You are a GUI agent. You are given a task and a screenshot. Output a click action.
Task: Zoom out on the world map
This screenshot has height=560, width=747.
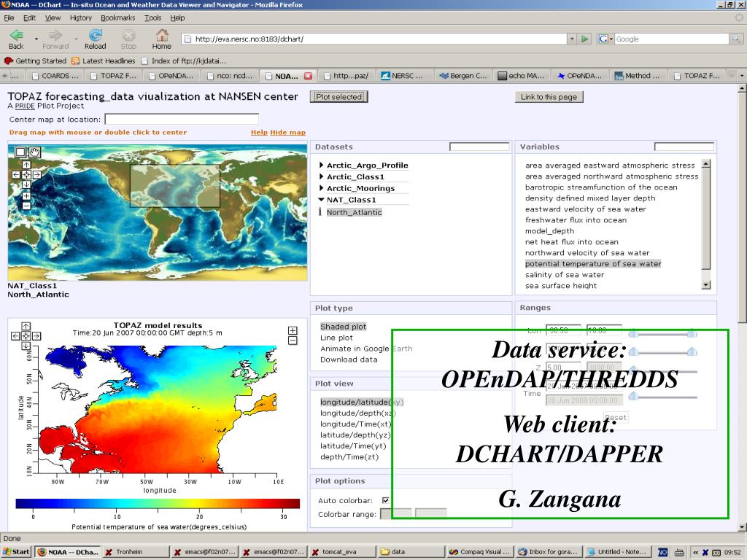pos(26,206)
